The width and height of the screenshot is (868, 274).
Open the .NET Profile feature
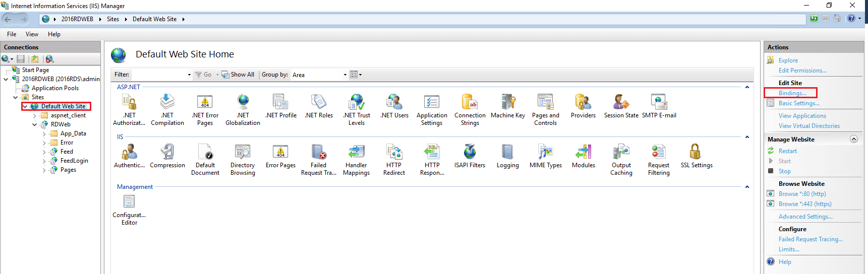tap(281, 106)
